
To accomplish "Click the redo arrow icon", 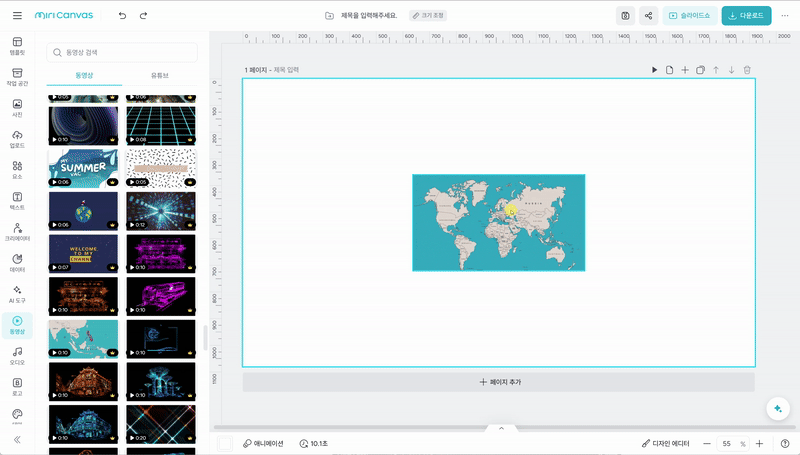I will coord(144,16).
